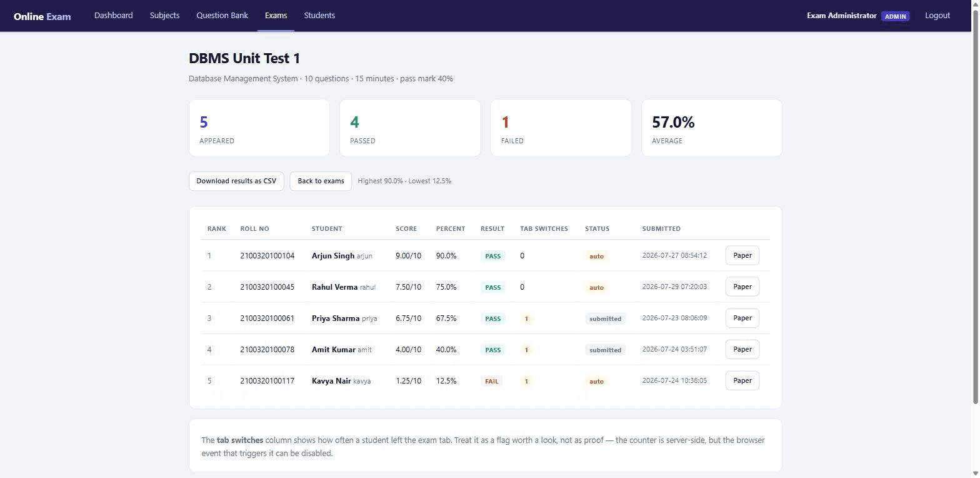This screenshot has width=980, height=478.
Task: Go back to exams
Action: 321,181
